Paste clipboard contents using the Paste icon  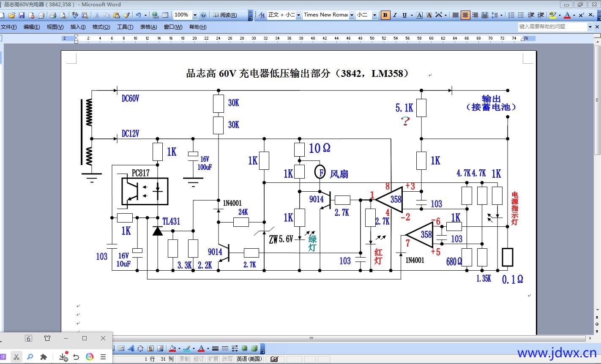[x=117, y=15]
